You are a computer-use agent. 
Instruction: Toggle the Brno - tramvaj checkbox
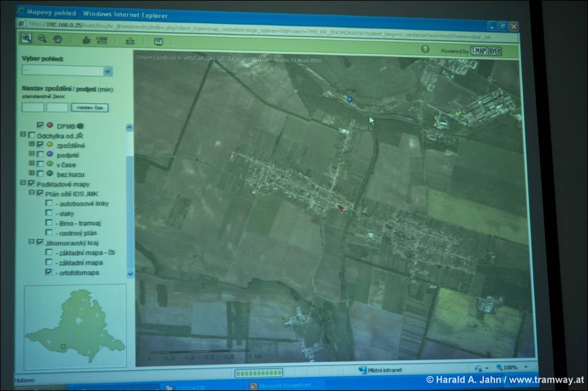[x=49, y=223]
